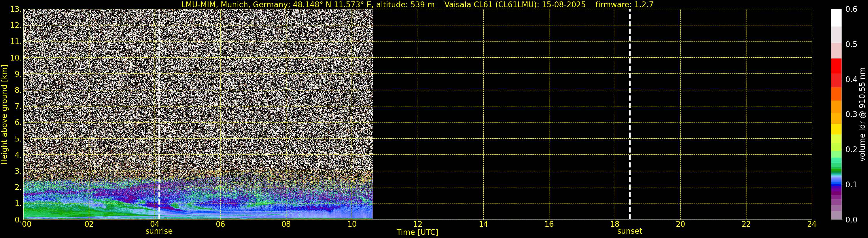This screenshot has height=238, width=868.
Task: Click the colorbar tick label 0.5
Action: pos(852,44)
